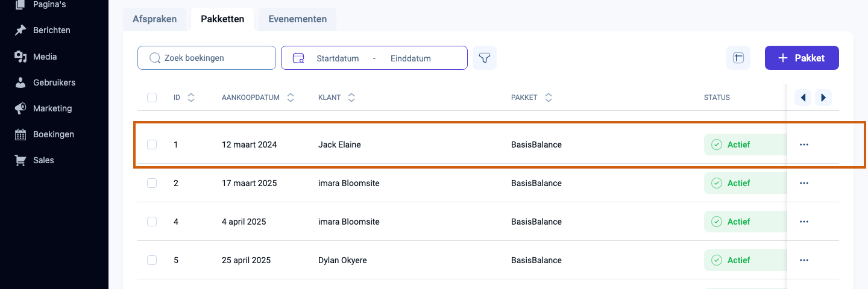
Task: Switch to the Afspraken tab
Action: pos(154,19)
